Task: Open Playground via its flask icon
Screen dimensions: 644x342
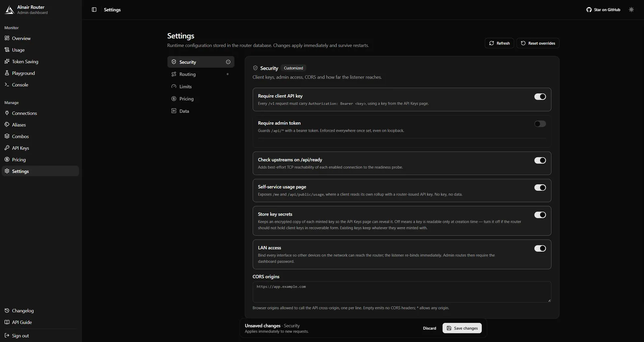Action: coord(7,73)
